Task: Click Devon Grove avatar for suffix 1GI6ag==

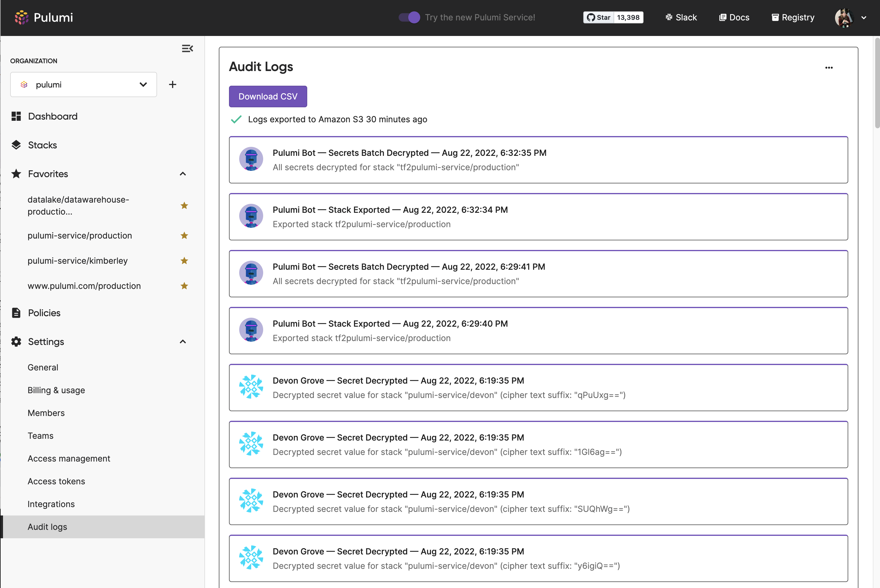Action: [x=251, y=444]
